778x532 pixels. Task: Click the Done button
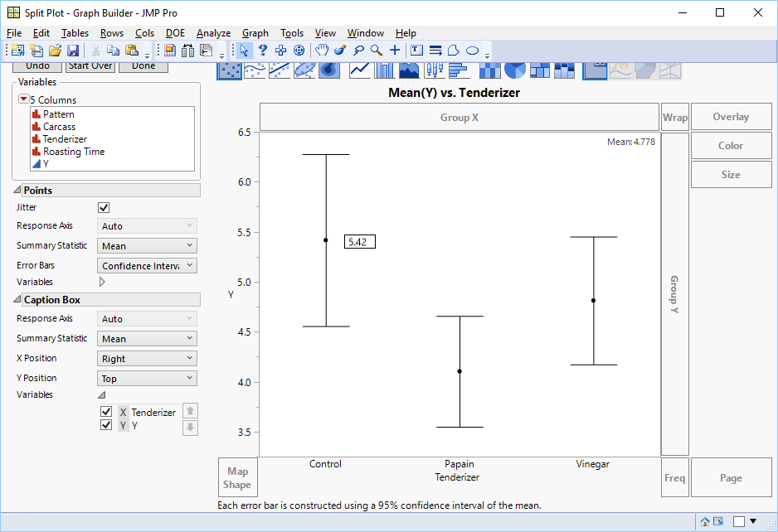[143, 67]
